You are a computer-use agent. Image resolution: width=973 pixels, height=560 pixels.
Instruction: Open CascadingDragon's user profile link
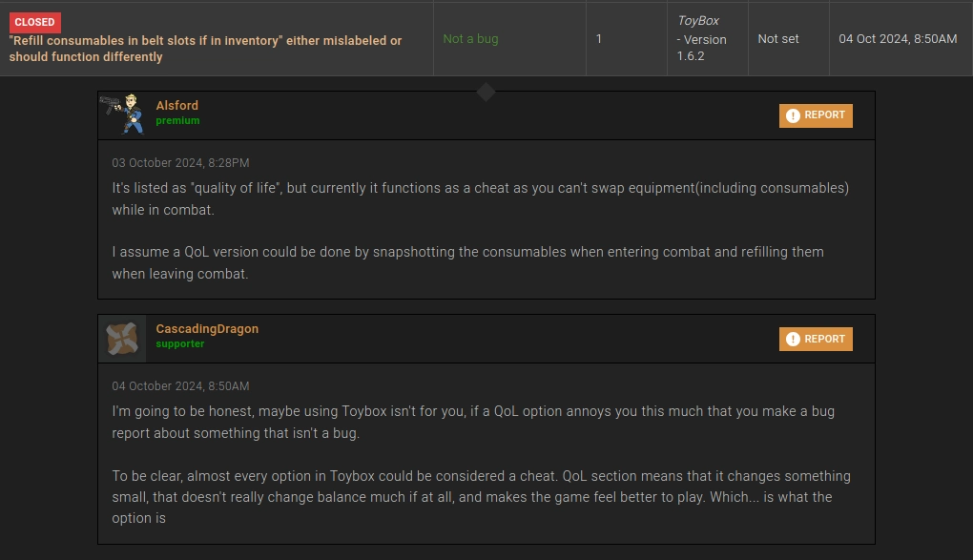[207, 329]
